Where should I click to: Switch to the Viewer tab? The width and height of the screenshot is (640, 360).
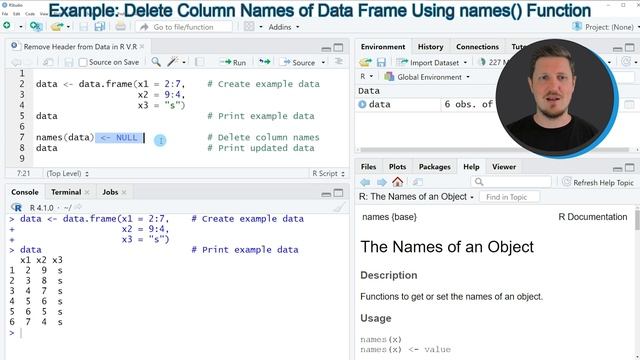pos(504,167)
